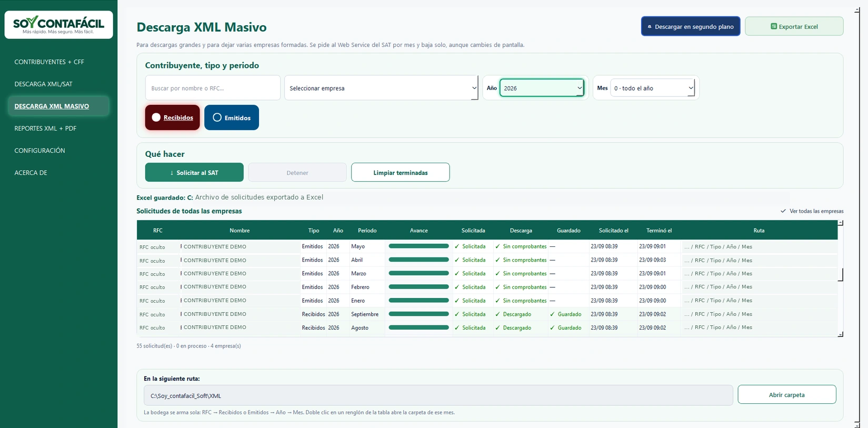Click the requests table scrollbar up arrow
868x428 pixels.
point(841,223)
